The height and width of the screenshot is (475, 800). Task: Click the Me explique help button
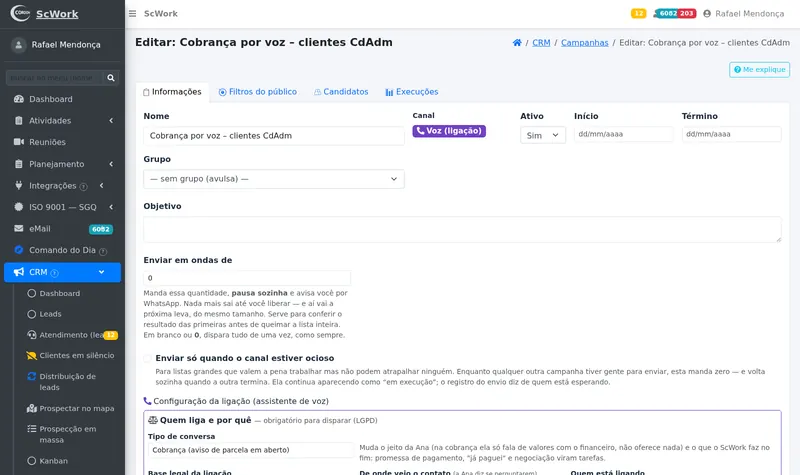pos(759,69)
